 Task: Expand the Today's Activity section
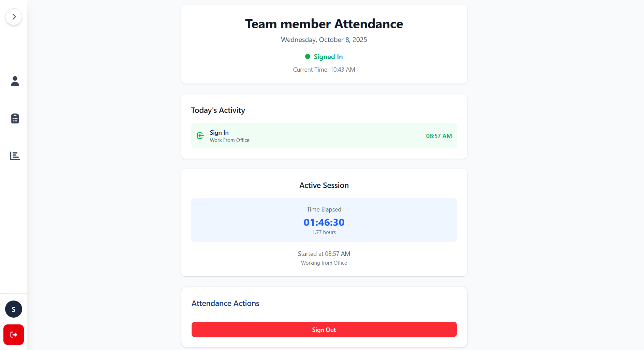(218, 110)
